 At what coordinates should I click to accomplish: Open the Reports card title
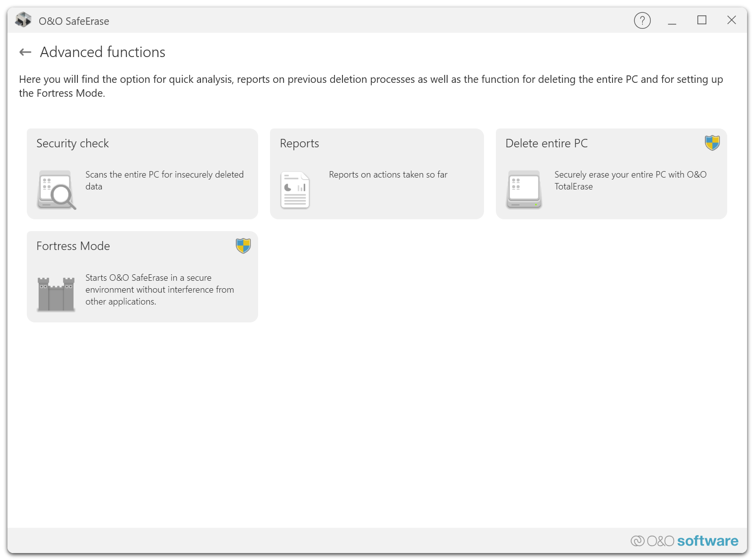(x=299, y=143)
